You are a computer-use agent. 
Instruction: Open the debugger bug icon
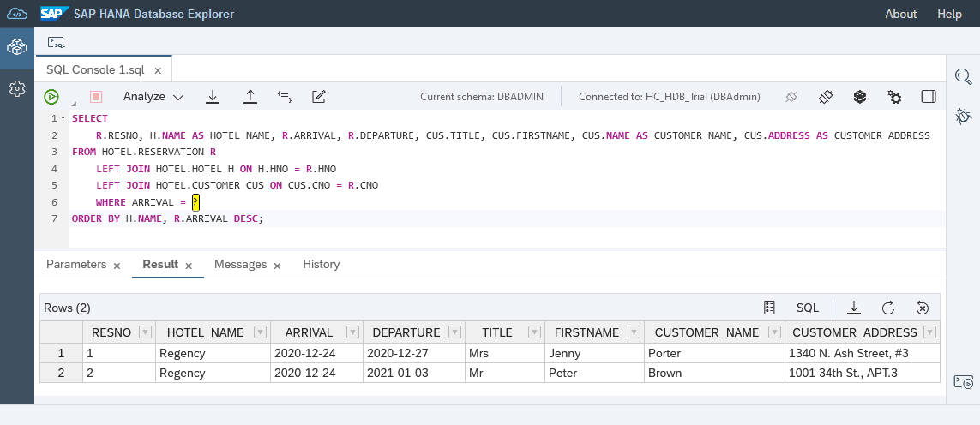coord(963,117)
